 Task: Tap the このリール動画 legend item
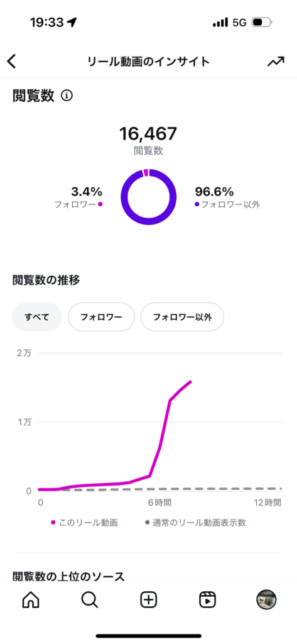(85, 523)
